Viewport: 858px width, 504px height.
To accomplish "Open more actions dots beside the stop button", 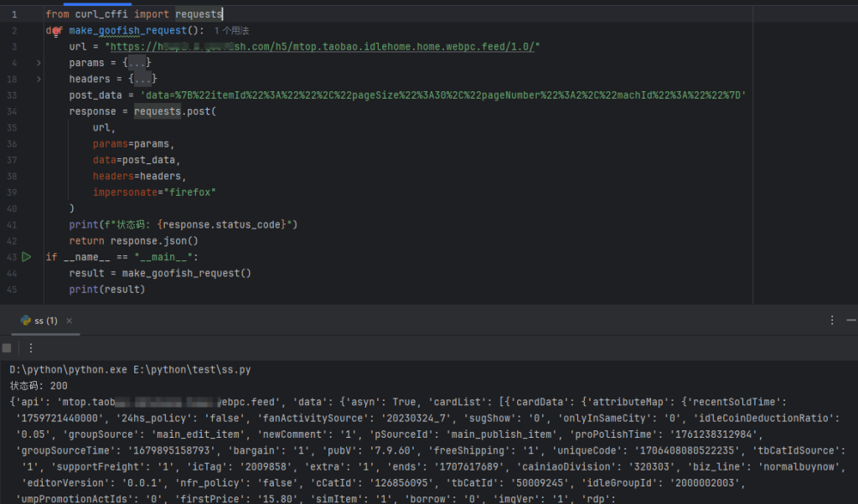I will click(31, 347).
